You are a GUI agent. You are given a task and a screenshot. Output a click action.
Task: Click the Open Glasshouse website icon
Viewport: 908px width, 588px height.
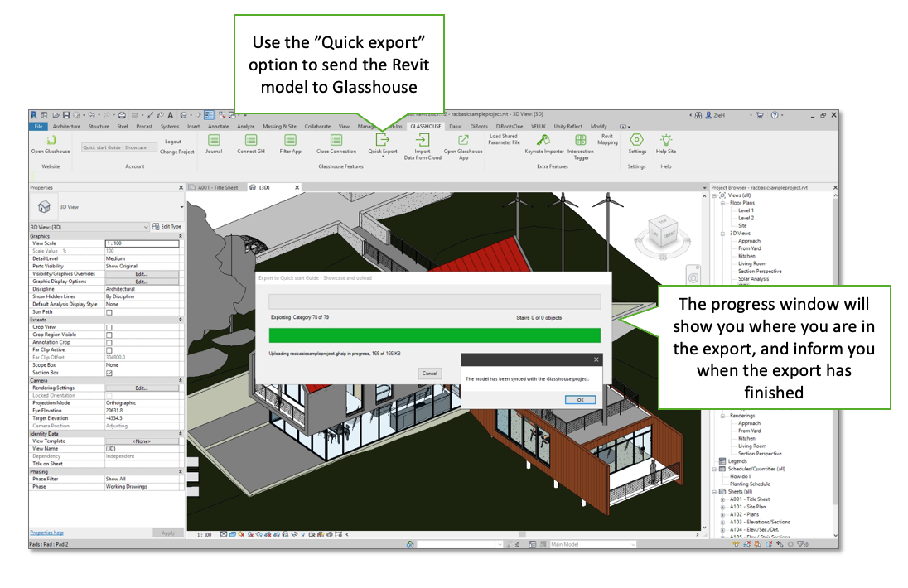pyautogui.click(x=51, y=140)
